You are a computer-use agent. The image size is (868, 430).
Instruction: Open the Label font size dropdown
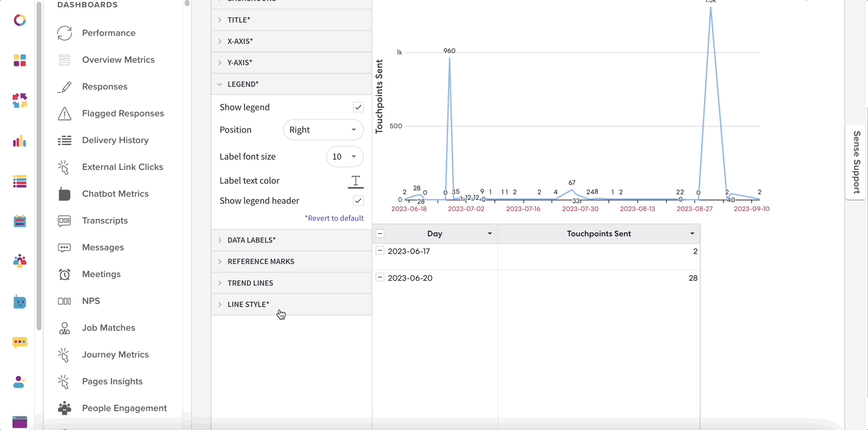(345, 157)
